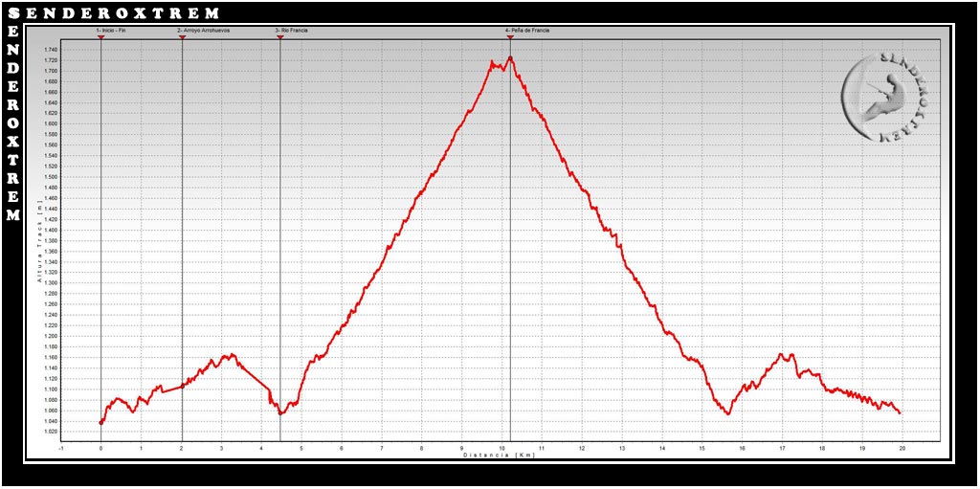Click the red triangle marker for Rio Francia
This screenshot has width=980, height=489.
pyautogui.click(x=280, y=37)
